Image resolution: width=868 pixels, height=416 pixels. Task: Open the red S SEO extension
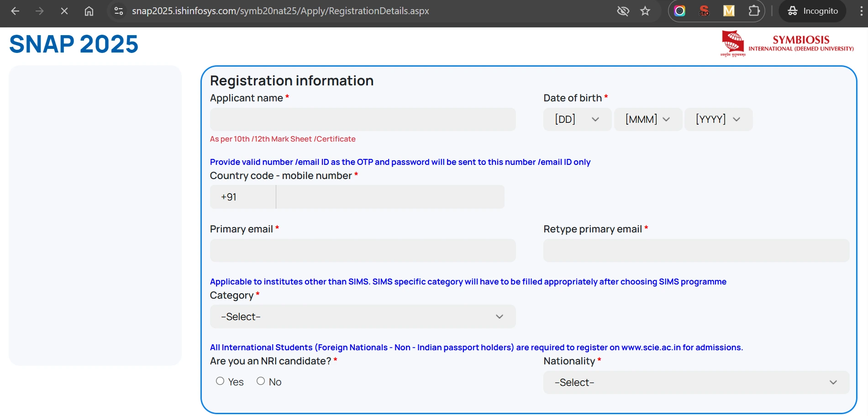coord(704,11)
